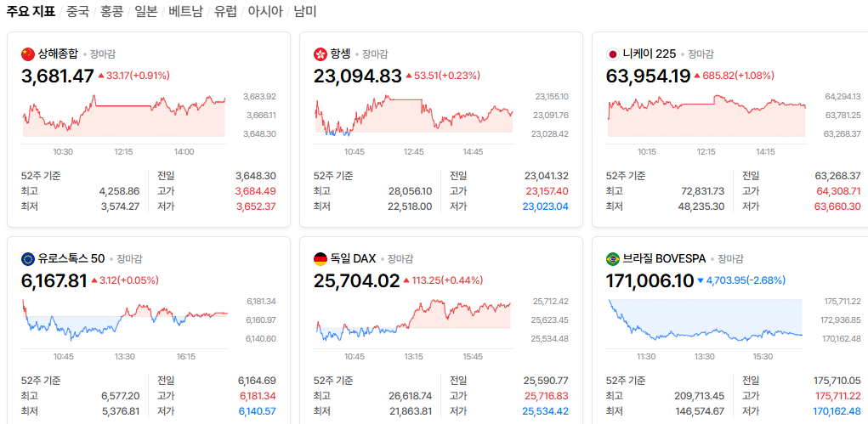Click the BOVESPA 52-week high 209,713.45

tap(700, 396)
